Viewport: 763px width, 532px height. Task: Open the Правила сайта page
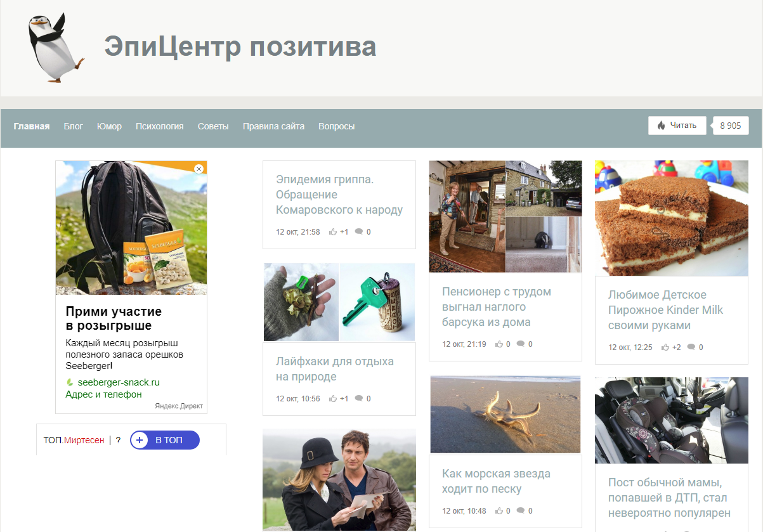[273, 126]
